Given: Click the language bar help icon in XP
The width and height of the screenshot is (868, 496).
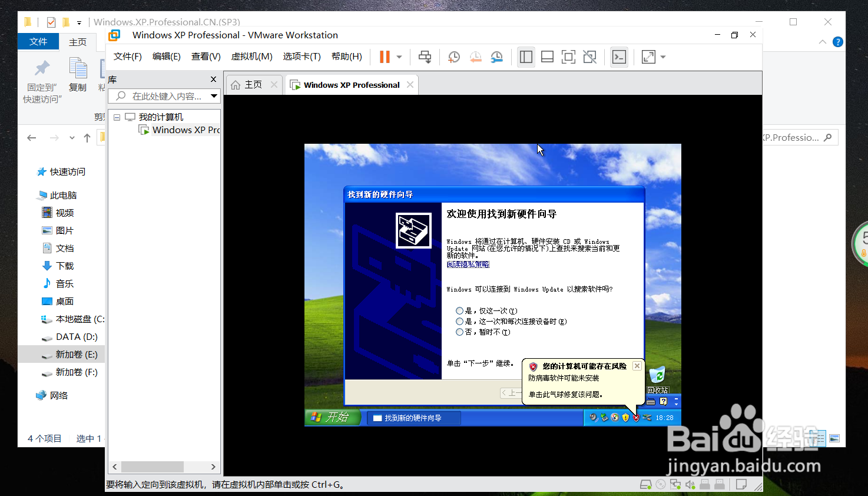Looking at the screenshot, I should point(664,401).
